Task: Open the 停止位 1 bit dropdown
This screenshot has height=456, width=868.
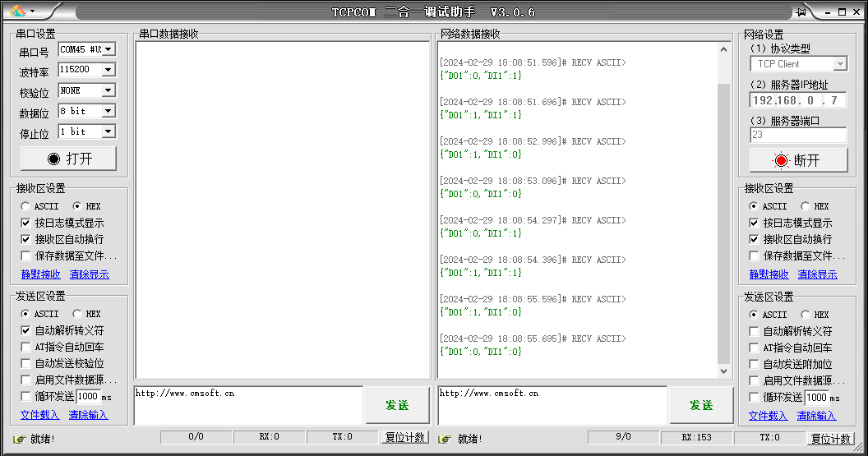Action: click(108, 131)
